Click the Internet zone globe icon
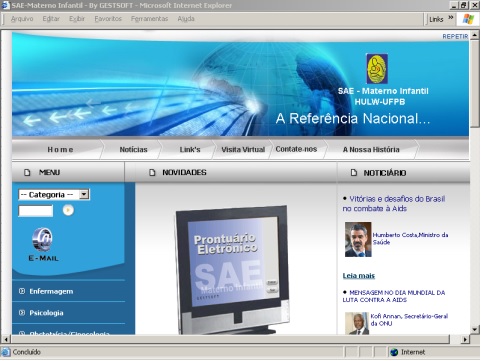 (x=394, y=352)
